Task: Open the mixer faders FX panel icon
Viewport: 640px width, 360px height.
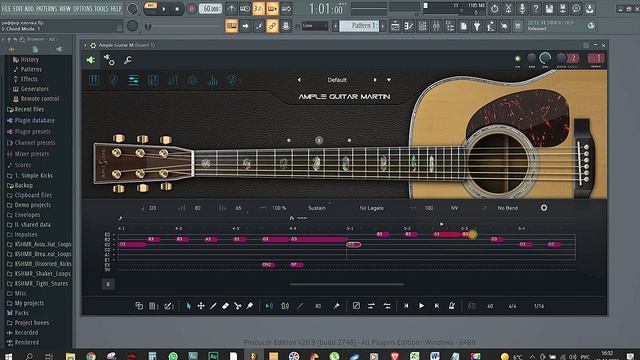Action: (x=173, y=80)
